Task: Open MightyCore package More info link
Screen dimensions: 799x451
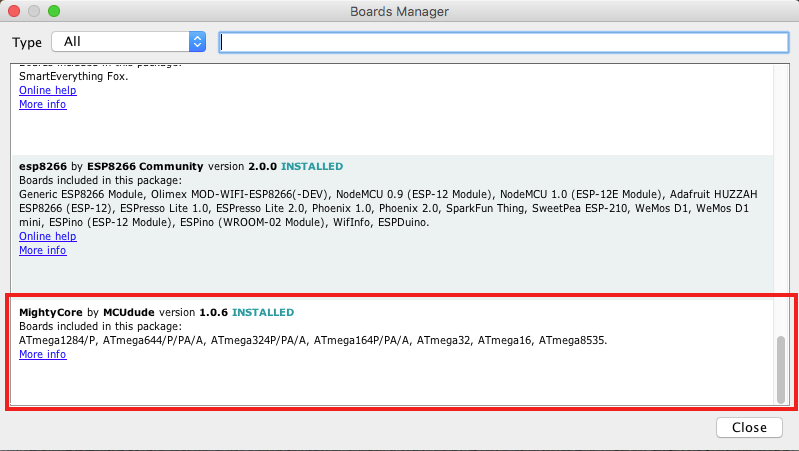Action: click(x=43, y=354)
